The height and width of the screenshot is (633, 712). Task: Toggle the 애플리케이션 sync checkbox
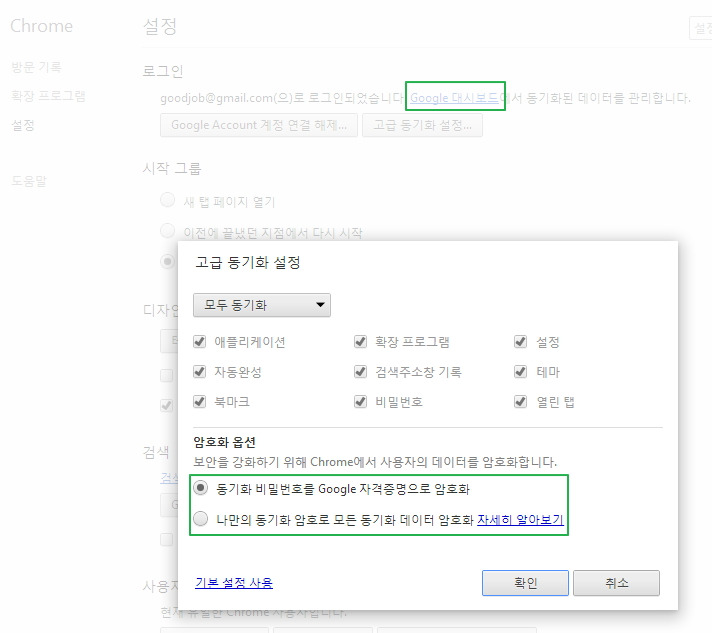tap(200, 341)
